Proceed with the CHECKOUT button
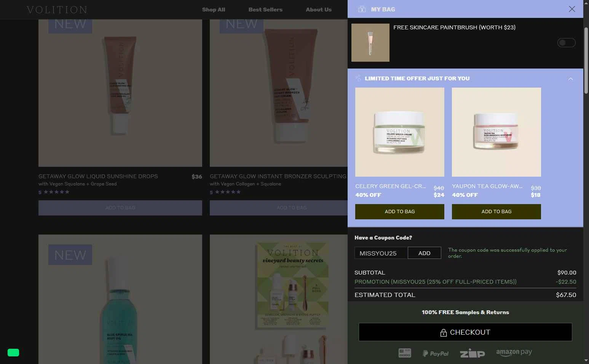The image size is (589, 364). 465,332
